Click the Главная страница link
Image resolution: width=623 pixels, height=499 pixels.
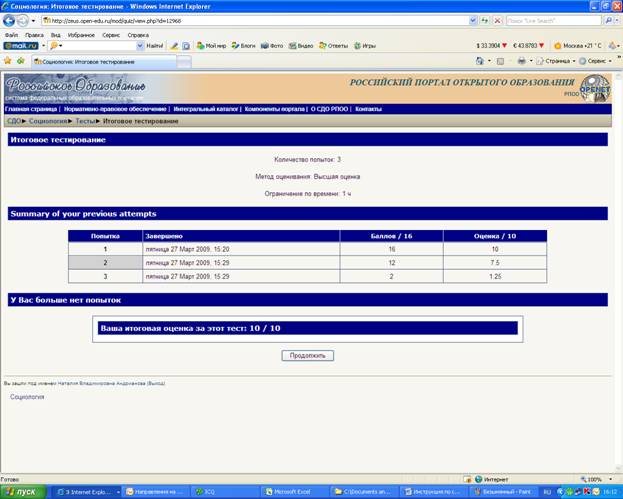[31, 109]
